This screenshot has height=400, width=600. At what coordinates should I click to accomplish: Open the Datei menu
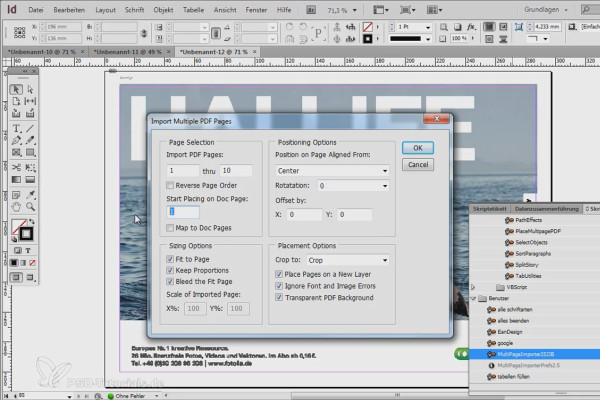pos(36,10)
